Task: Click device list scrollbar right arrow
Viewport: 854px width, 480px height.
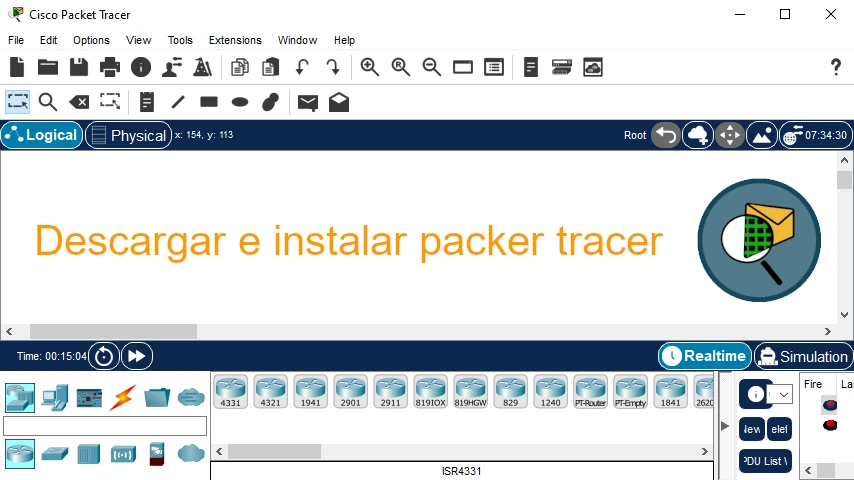Action: pyautogui.click(x=704, y=452)
